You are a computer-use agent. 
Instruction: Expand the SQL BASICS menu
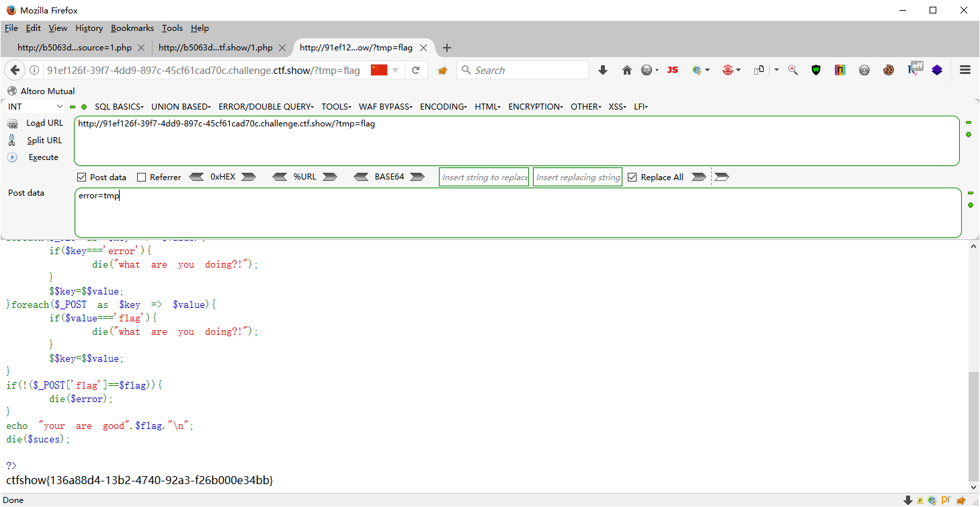click(119, 107)
